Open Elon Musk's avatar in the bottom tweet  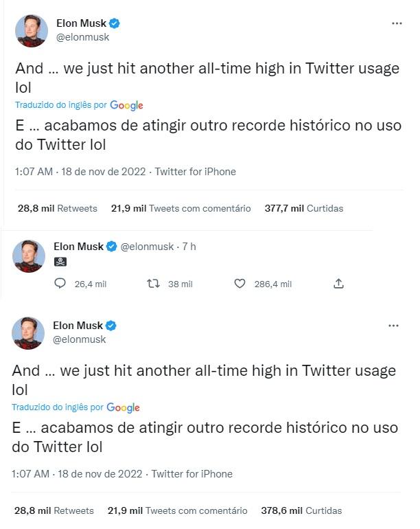point(28,333)
